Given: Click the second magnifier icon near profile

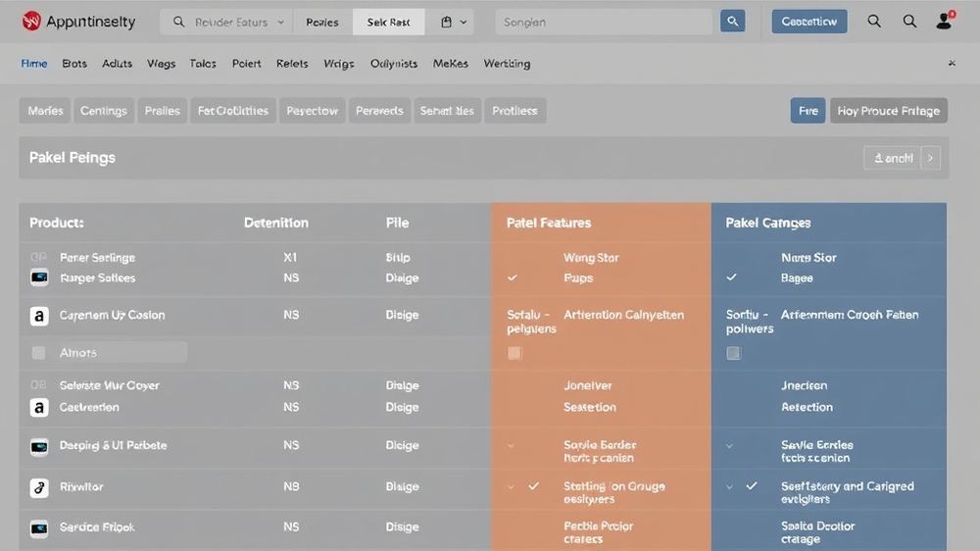Looking at the screenshot, I should point(909,22).
